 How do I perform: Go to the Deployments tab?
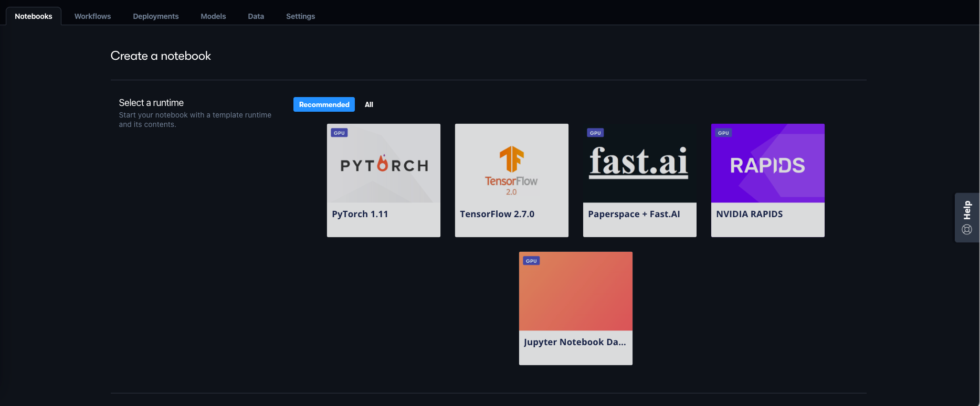click(156, 16)
